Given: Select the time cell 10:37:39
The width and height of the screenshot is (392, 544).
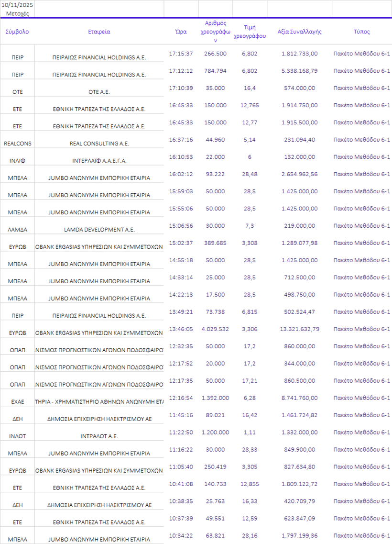Looking at the screenshot, I should 181,518.
